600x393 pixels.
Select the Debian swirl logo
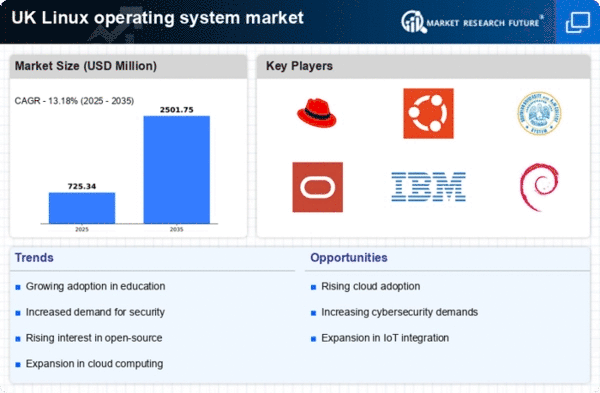[x=539, y=187]
